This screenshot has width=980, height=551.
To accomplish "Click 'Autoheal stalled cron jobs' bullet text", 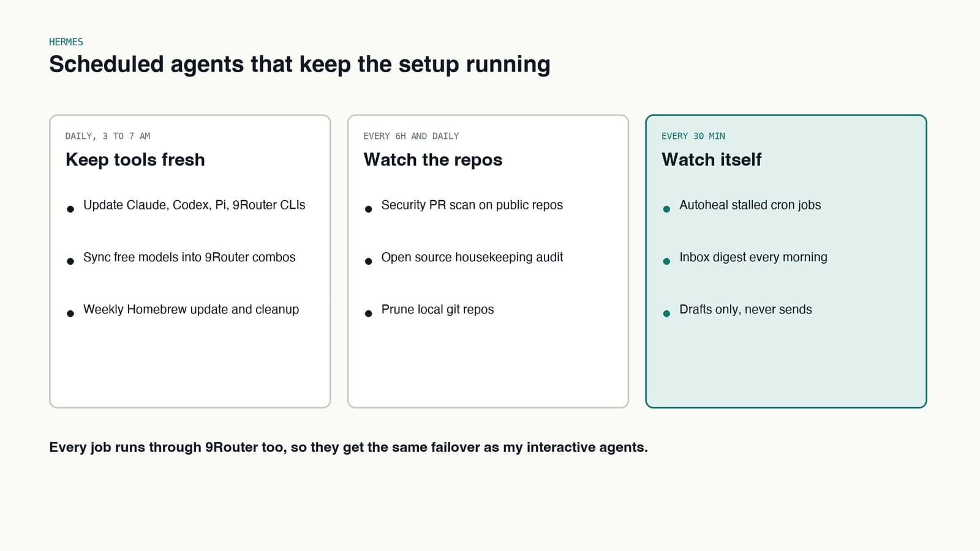I will point(750,205).
